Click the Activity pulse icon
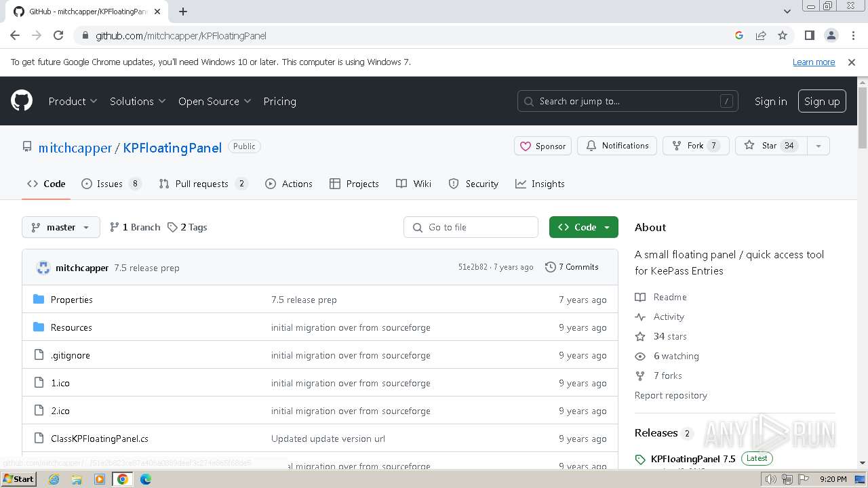The image size is (868, 488). tap(640, 317)
